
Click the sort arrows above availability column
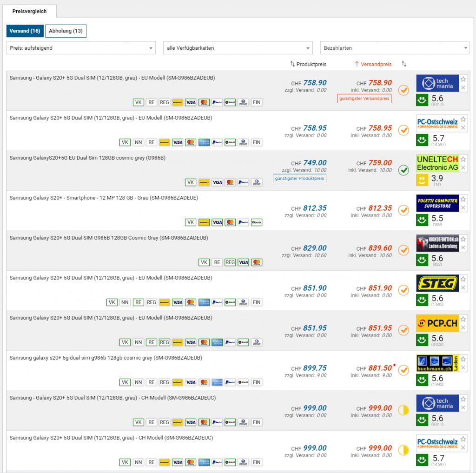tap(404, 64)
